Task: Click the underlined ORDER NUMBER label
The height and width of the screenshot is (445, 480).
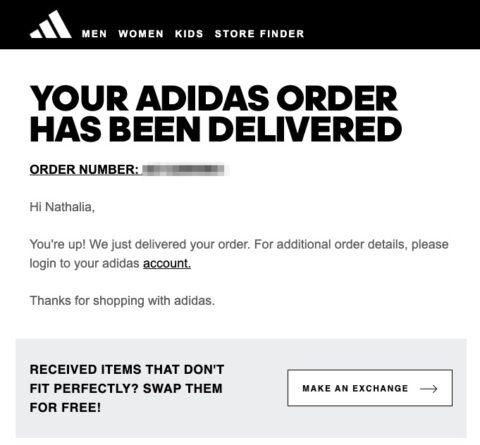Action: [84, 170]
